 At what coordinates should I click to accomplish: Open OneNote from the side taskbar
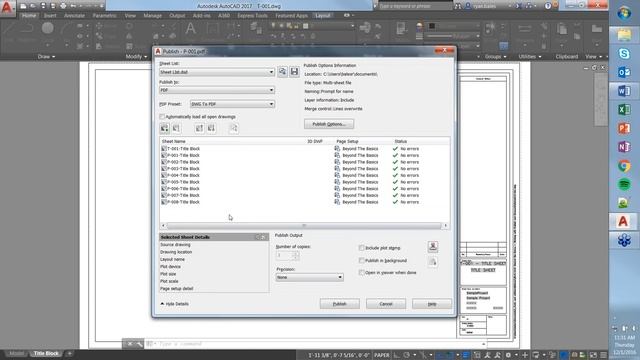tap(624, 147)
